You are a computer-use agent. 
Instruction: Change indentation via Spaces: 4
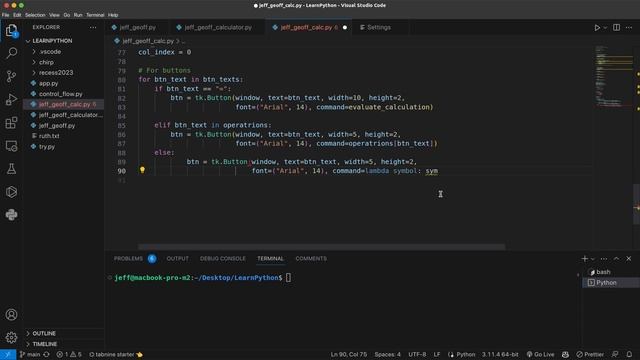(x=387, y=354)
